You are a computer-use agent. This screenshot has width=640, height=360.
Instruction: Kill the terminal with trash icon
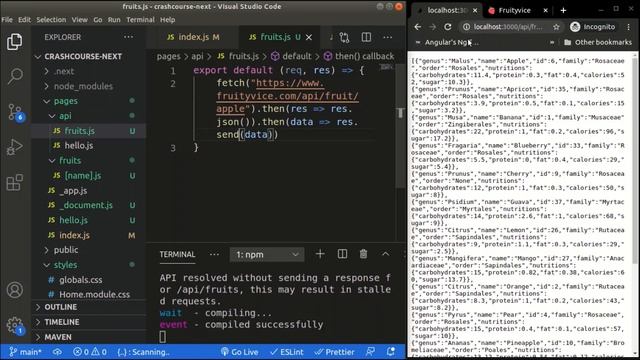[x=363, y=254]
